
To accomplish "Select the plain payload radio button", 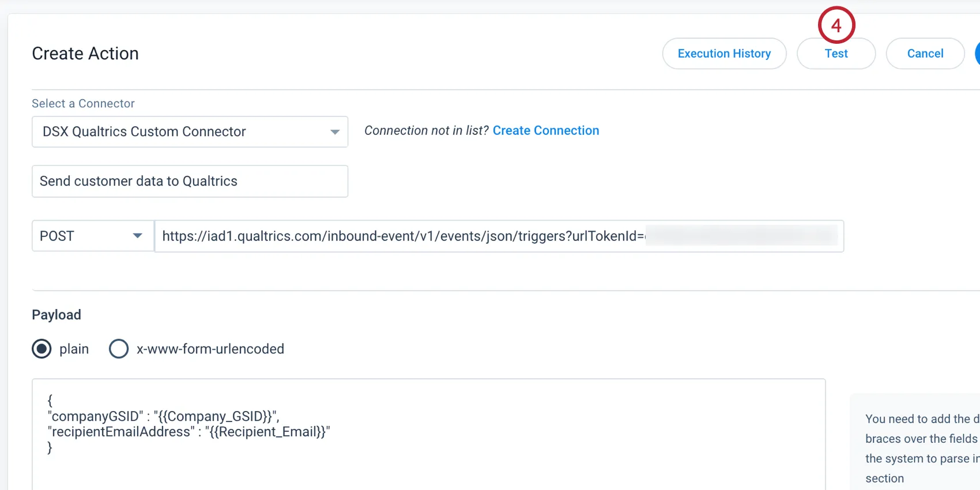I will [42, 349].
